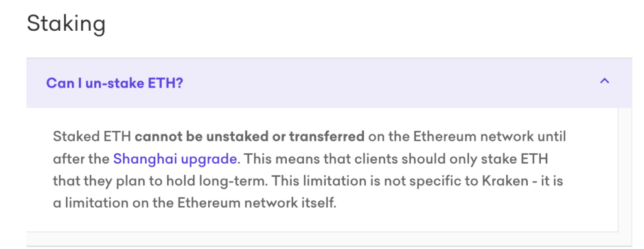Click the 'Staked ETH' text starting the answer
644x249 pixels.
coord(92,136)
